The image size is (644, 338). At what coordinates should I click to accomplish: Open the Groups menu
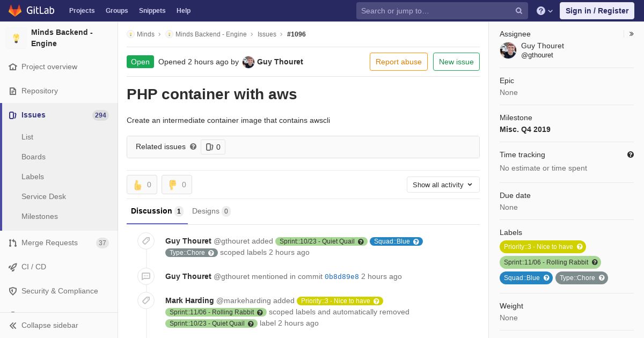(117, 11)
